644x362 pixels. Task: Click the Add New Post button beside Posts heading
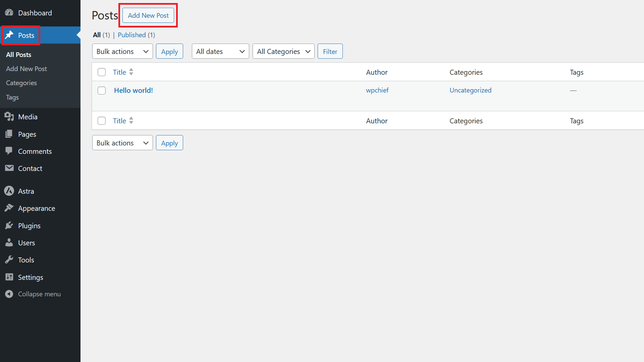tap(148, 15)
